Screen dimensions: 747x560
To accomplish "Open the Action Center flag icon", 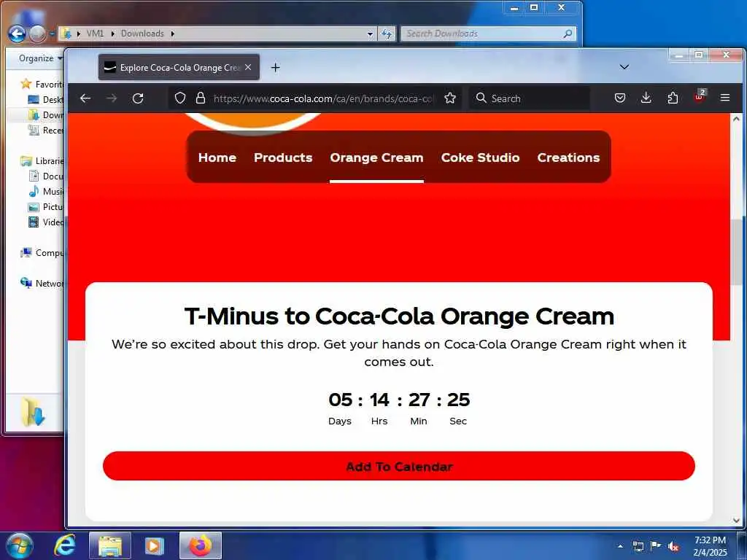I will coord(656,545).
